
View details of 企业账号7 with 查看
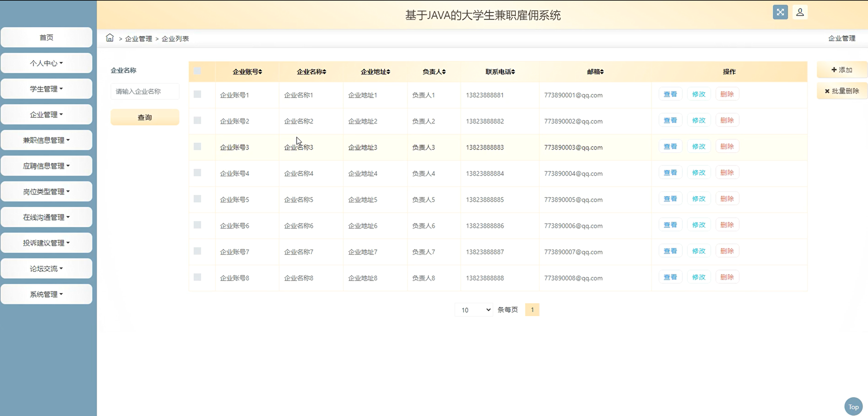[x=670, y=251]
